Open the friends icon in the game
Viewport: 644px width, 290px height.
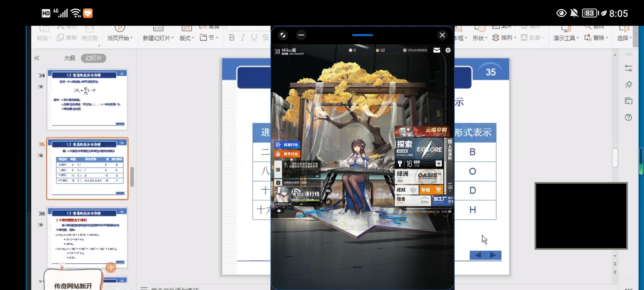point(279,211)
